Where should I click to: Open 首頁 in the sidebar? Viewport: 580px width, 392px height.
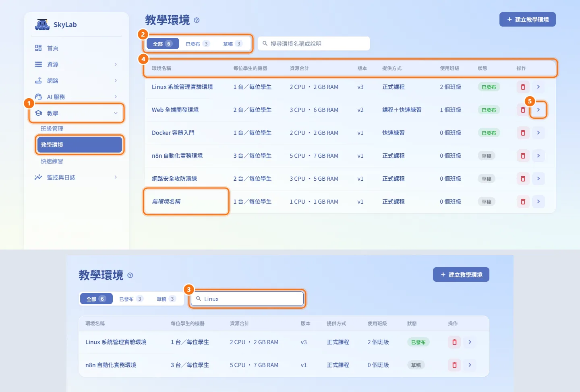pos(52,48)
